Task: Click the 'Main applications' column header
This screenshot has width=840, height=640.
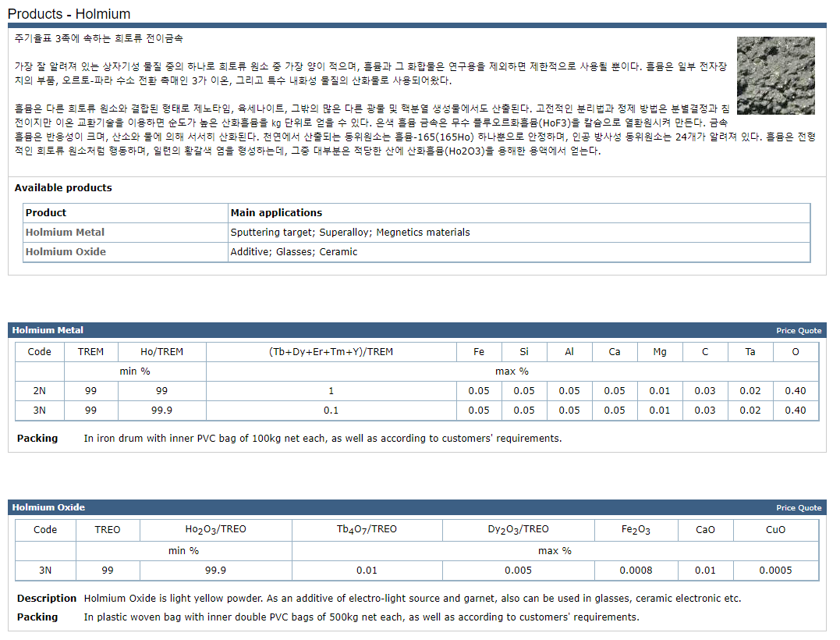Action: pos(276,213)
